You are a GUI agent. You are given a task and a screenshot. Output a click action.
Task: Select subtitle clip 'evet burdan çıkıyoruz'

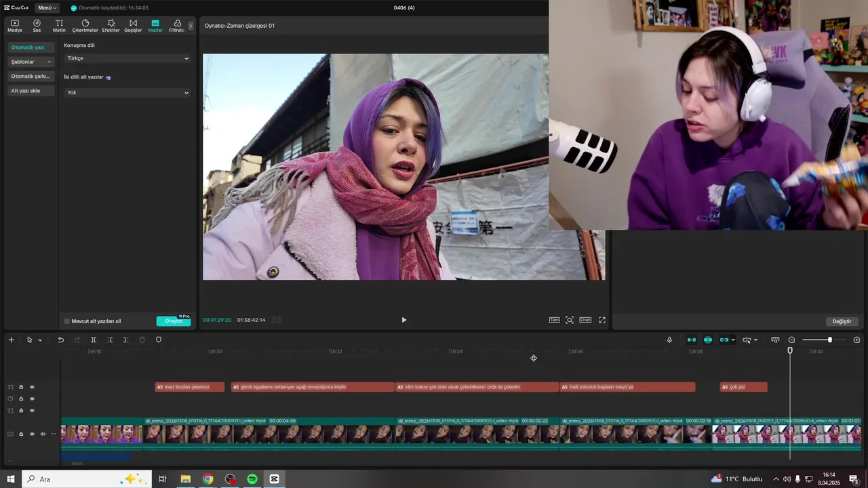tap(189, 387)
